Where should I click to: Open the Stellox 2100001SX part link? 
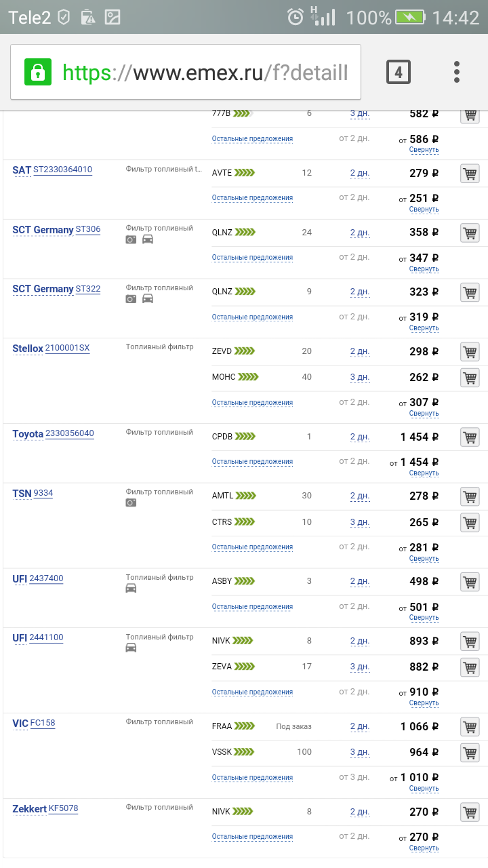click(x=67, y=349)
